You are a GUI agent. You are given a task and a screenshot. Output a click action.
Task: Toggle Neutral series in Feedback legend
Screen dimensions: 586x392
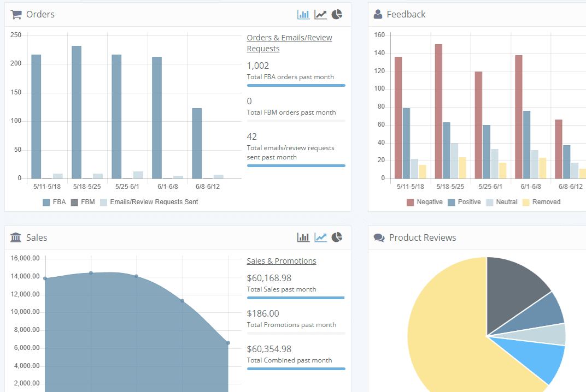(501, 202)
